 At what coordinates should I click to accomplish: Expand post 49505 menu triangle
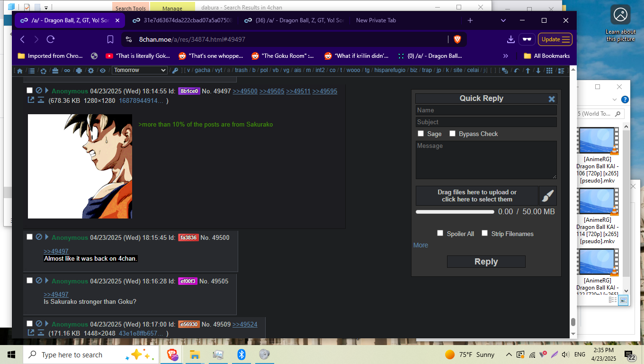click(x=47, y=281)
